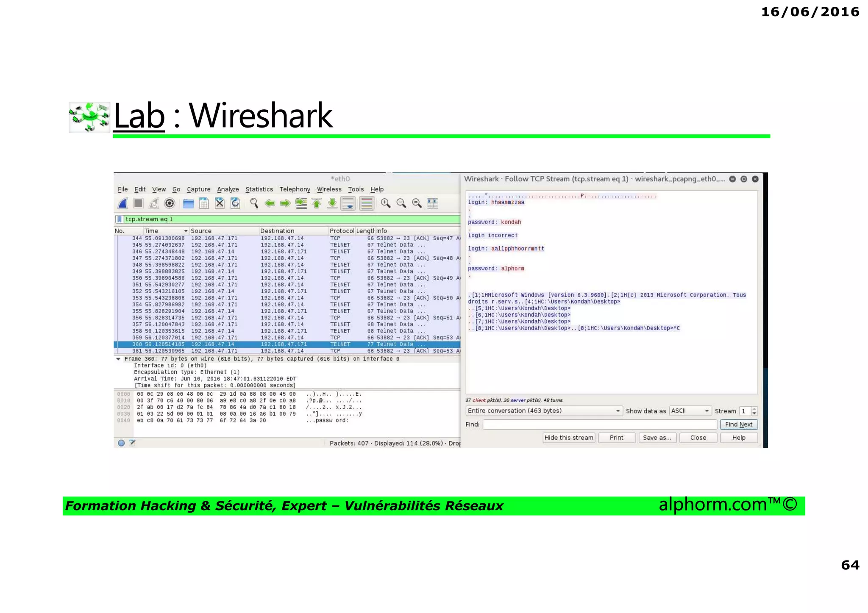Click the Find Next button

739,424
